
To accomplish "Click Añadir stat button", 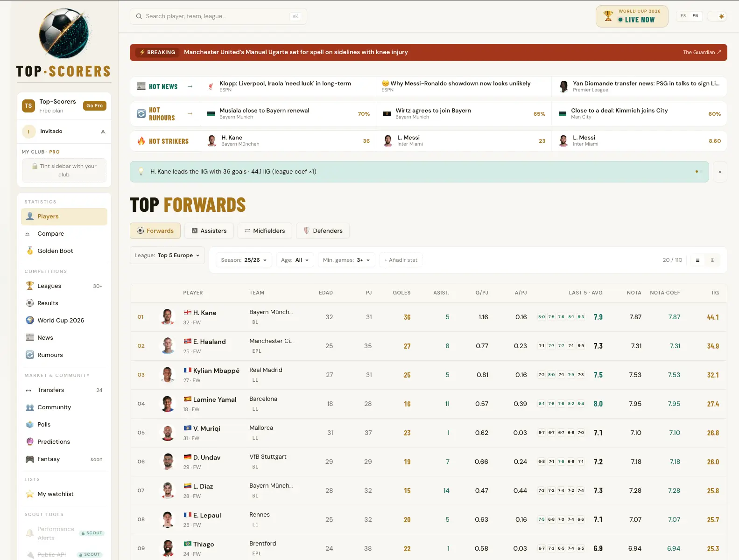I will click(x=401, y=260).
